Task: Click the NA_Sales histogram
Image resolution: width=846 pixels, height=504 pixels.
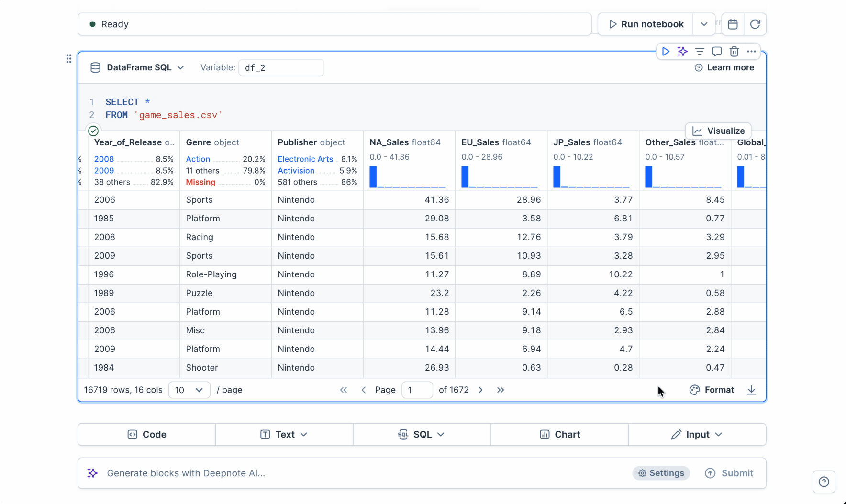Action: [408, 176]
